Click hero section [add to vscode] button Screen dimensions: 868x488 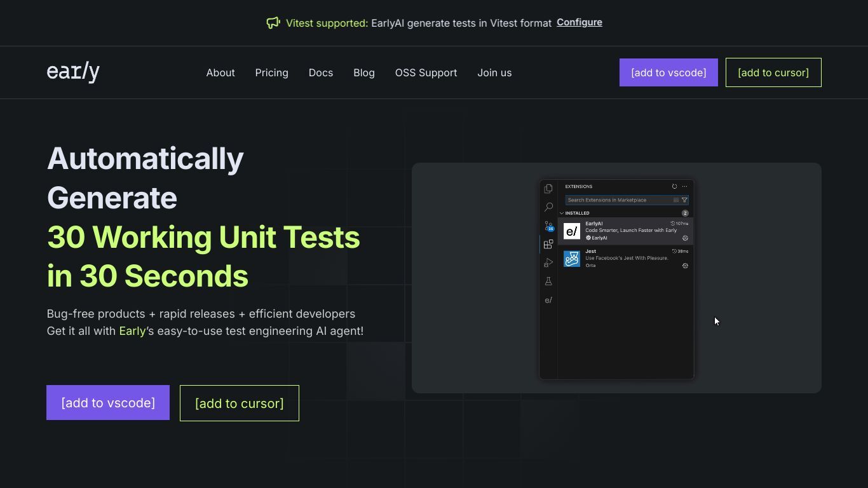click(108, 403)
